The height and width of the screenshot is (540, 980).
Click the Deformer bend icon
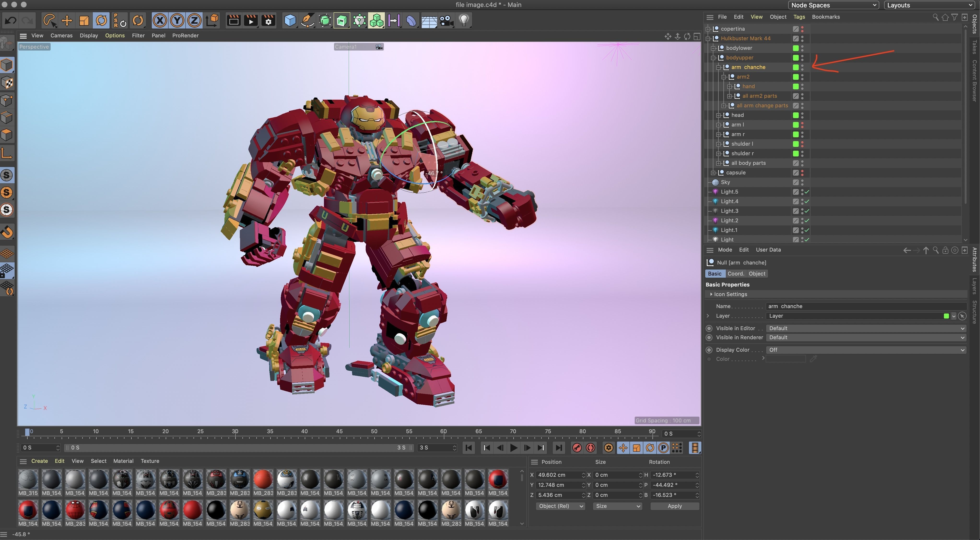[411, 20]
